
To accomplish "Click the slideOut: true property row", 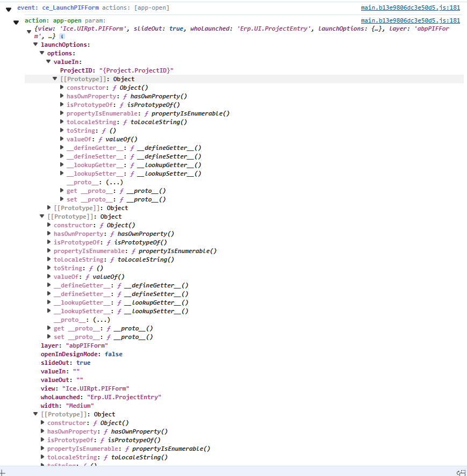I will click(66, 363).
